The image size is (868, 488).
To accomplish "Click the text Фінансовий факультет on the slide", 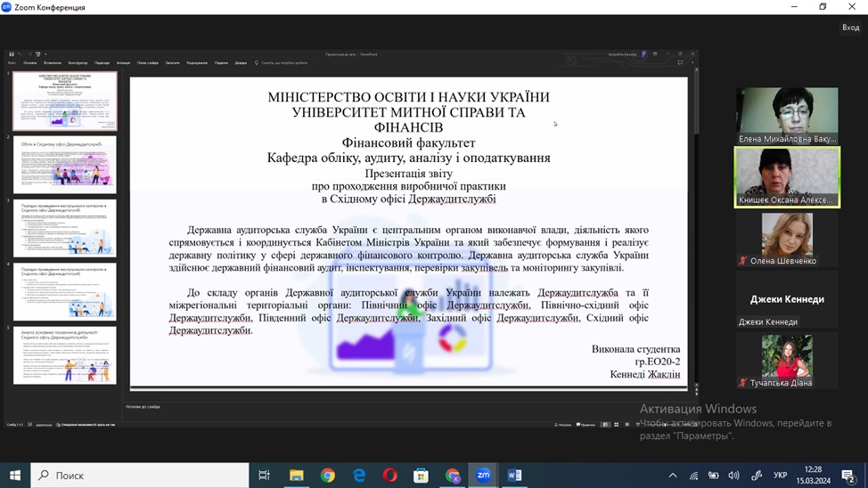I will (x=408, y=142).
